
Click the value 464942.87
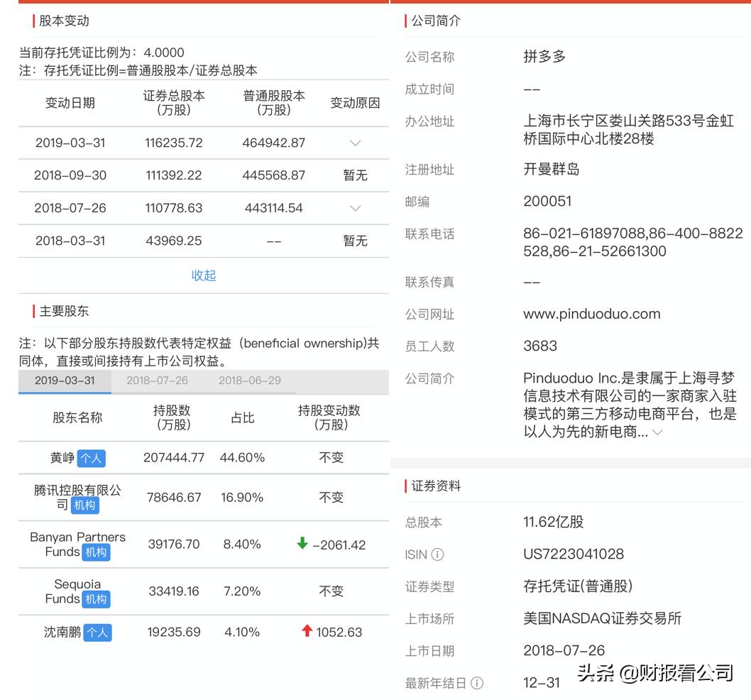[x=273, y=143]
